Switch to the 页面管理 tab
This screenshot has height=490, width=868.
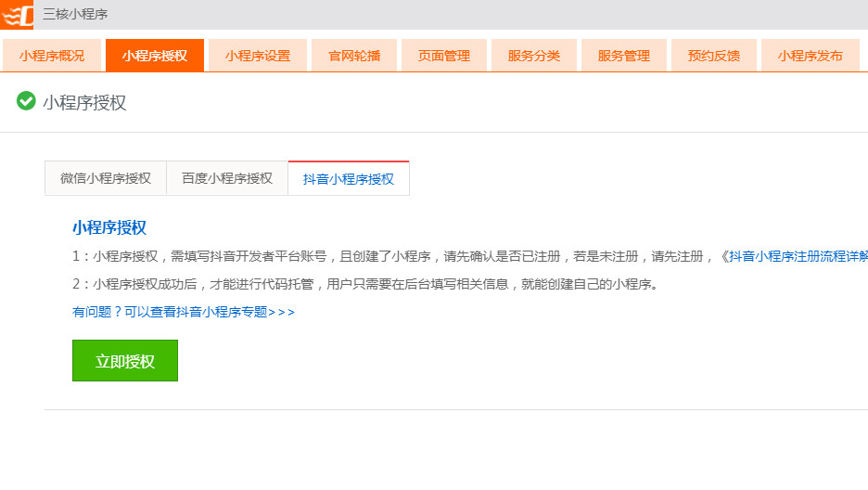(x=444, y=56)
